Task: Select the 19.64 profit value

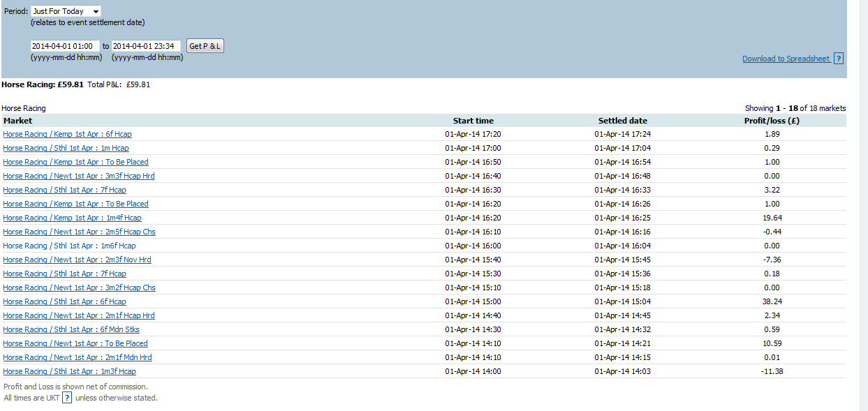Action: (x=772, y=218)
